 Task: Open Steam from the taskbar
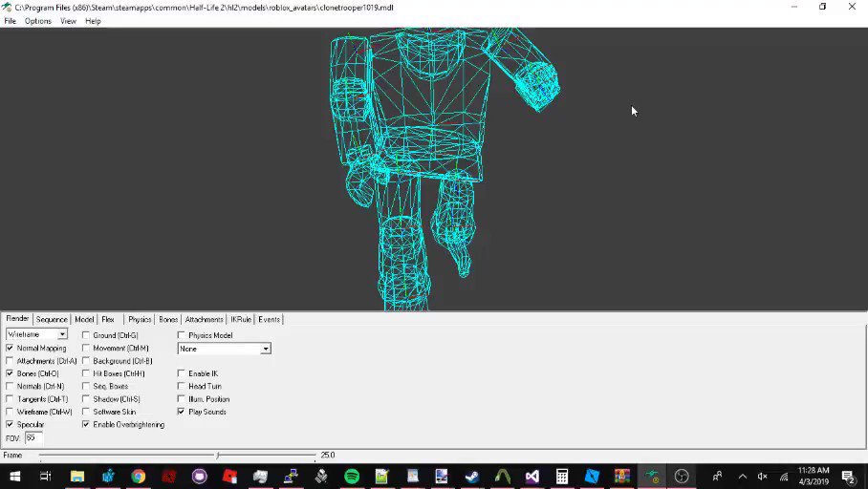(472, 476)
